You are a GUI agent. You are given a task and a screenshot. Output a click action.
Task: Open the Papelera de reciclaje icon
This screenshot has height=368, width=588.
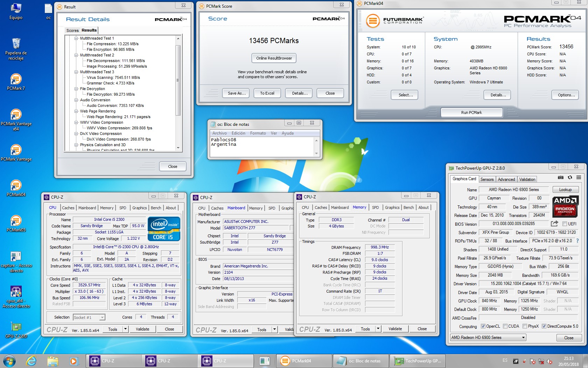click(x=16, y=49)
